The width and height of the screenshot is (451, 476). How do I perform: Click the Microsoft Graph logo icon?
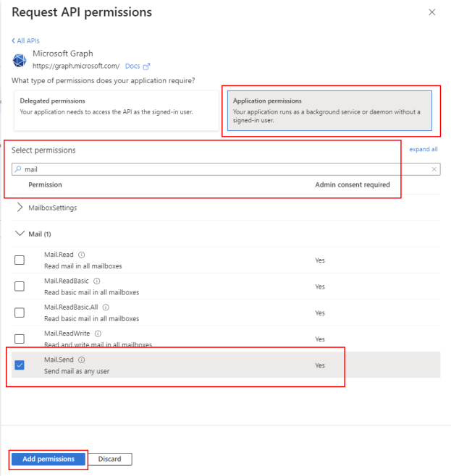click(x=20, y=59)
